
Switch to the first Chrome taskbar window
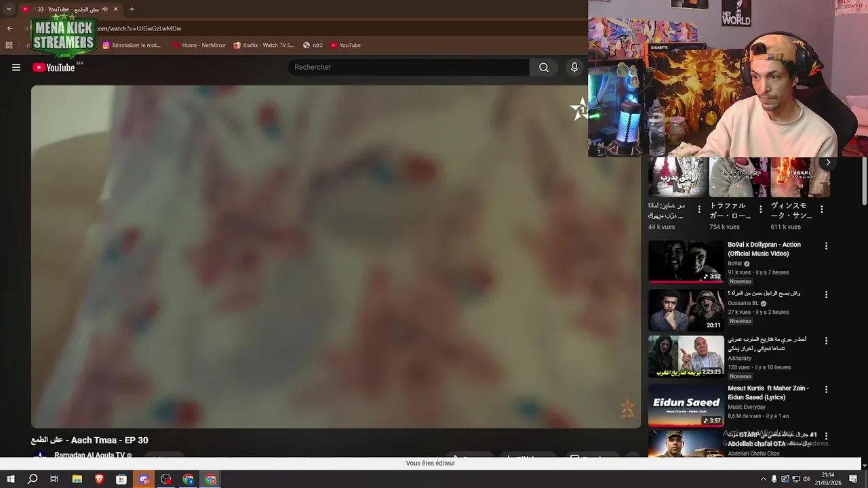(x=189, y=479)
